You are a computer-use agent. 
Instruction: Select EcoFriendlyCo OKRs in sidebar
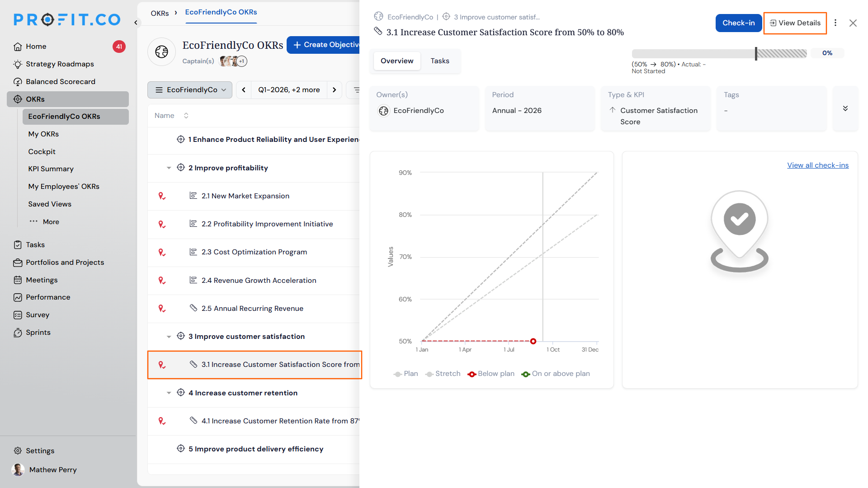pyautogui.click(x=75, y=117)
